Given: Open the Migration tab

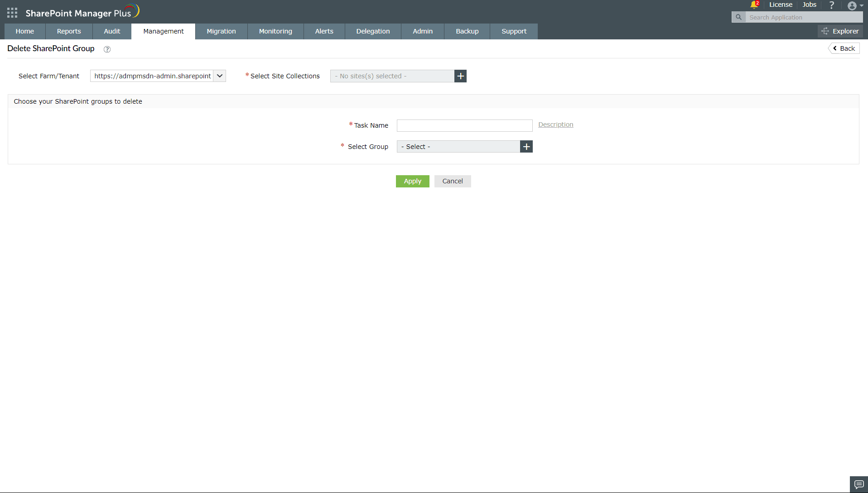Looking at the screenshot, I should point(222,31).
